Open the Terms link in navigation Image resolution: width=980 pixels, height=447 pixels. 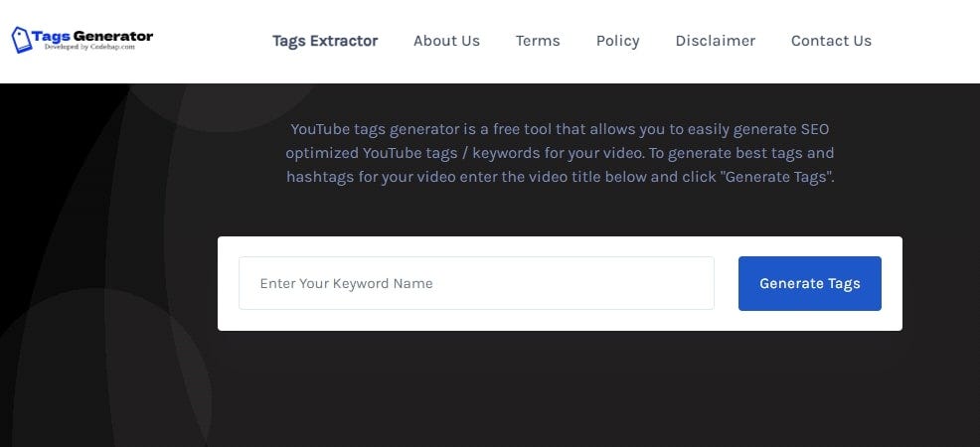coord(538,41)
